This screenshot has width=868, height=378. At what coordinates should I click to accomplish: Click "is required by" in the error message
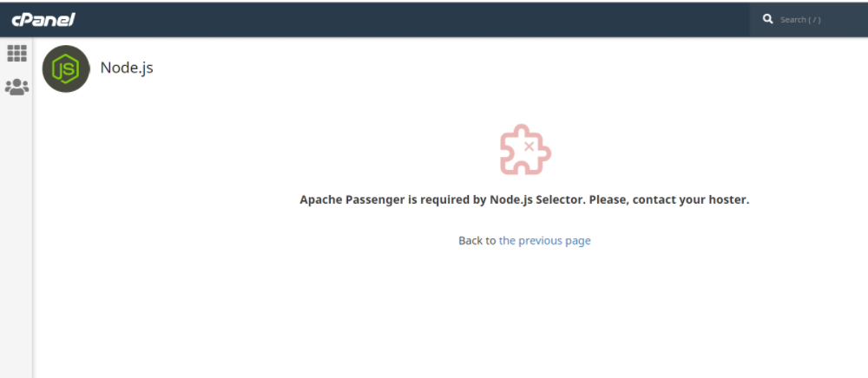(x=445, y=199)
